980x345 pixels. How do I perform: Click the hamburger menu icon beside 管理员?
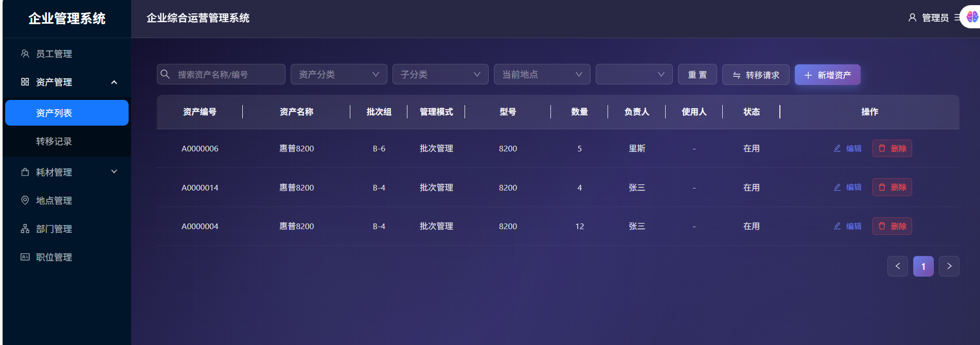click(957, 18)
